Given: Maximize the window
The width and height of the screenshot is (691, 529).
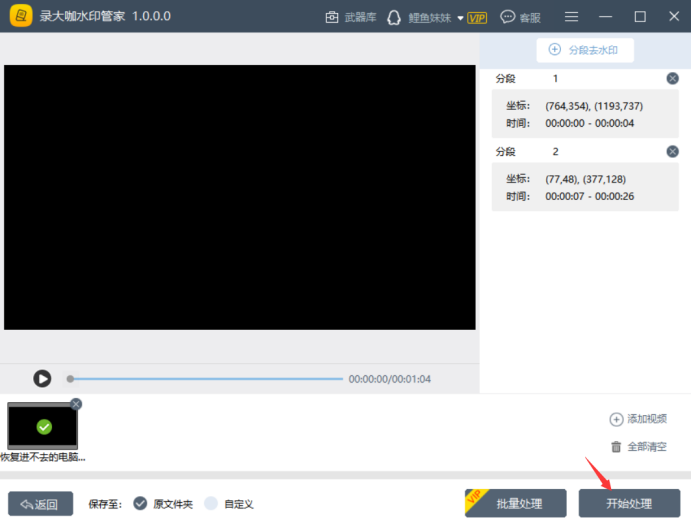Looking at the screenshot, I should coord(640,17).
